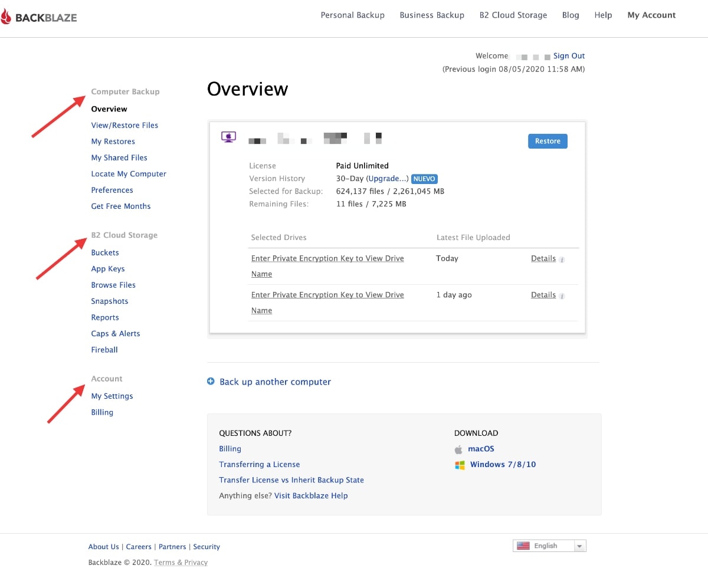Click info icon beside 1 day ago Details
The image size is (708, 588).
(x=562, y=296)
